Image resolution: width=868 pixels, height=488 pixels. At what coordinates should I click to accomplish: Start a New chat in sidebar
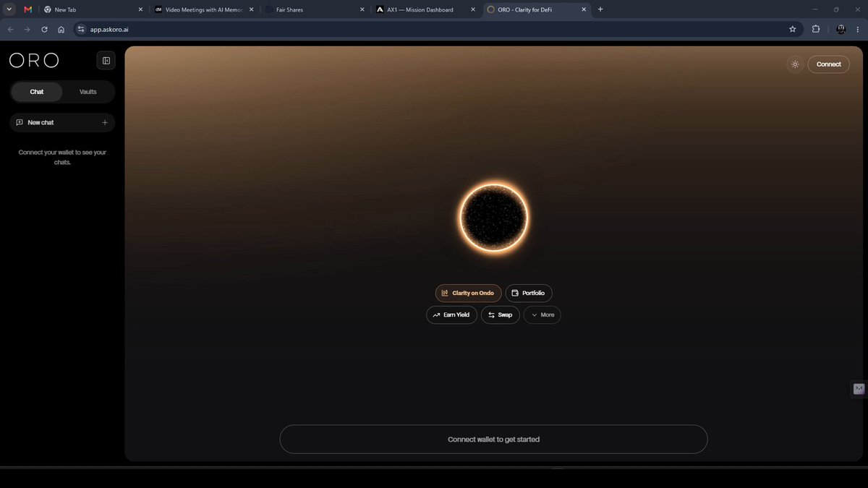point(62,123)
